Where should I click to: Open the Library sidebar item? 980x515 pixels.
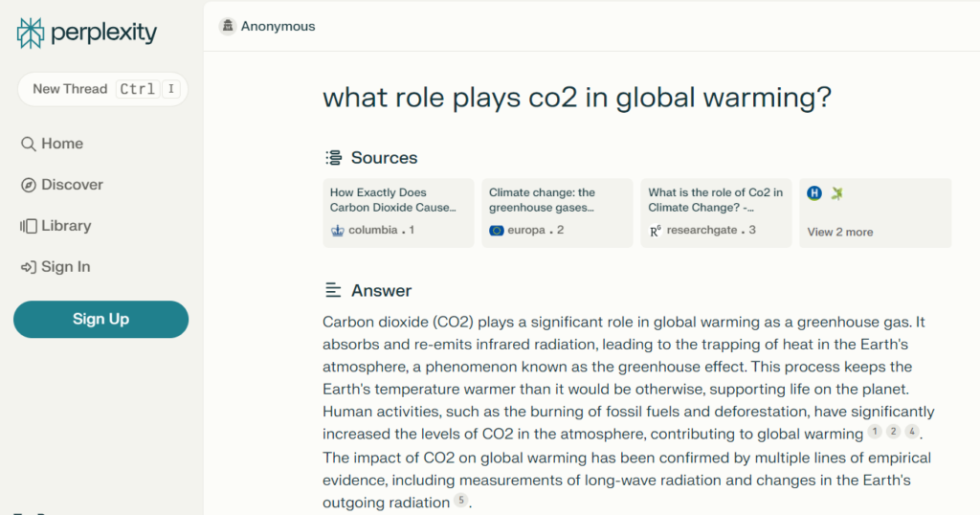point(56,226)
